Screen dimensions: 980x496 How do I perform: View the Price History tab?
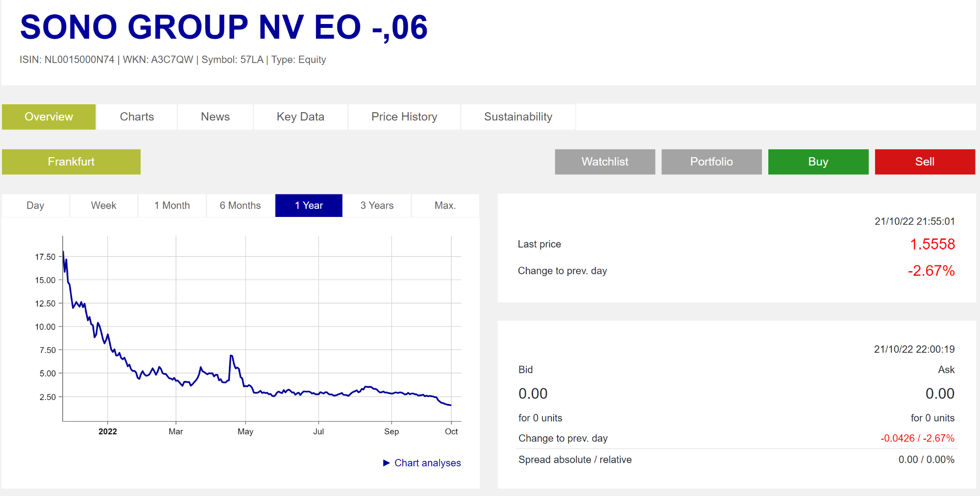tap(404, 117)
